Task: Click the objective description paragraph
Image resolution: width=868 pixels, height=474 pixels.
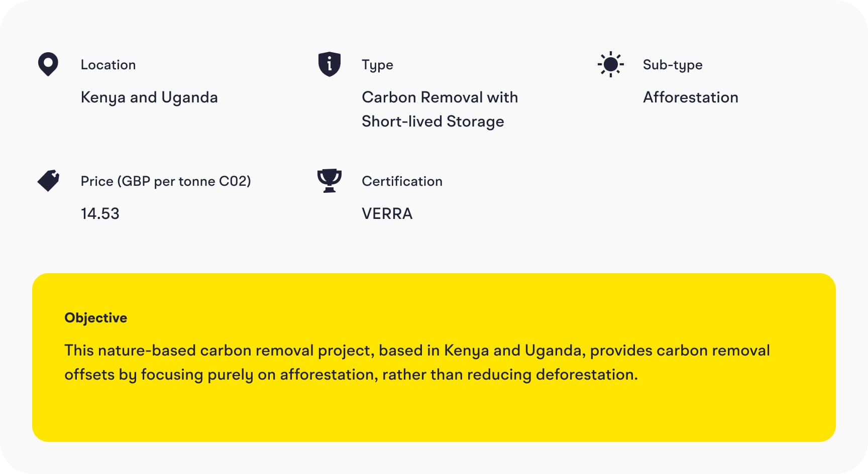Action: pos(417,363)
